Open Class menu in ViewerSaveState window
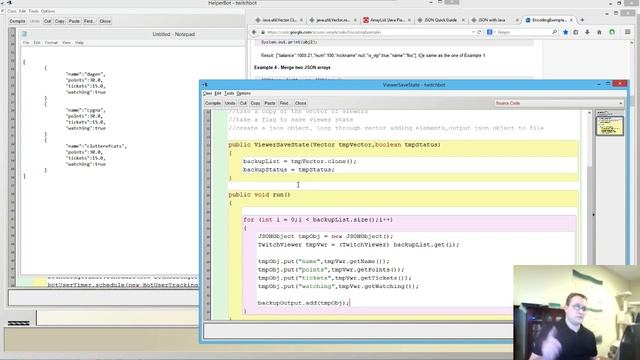 tap(207, 93)
